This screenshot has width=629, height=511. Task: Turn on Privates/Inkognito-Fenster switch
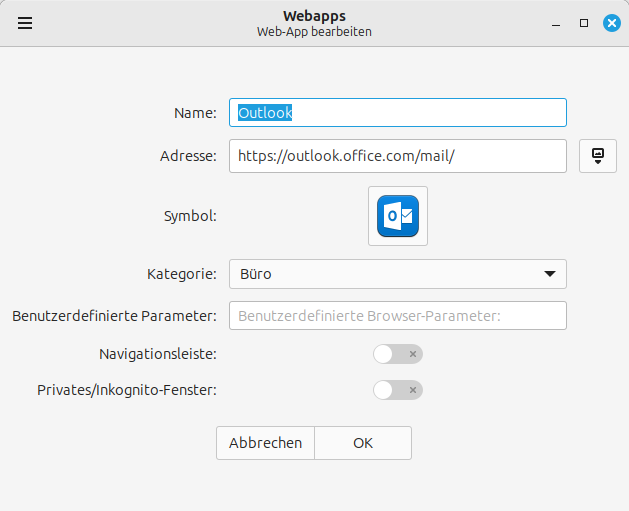(398, 390)
